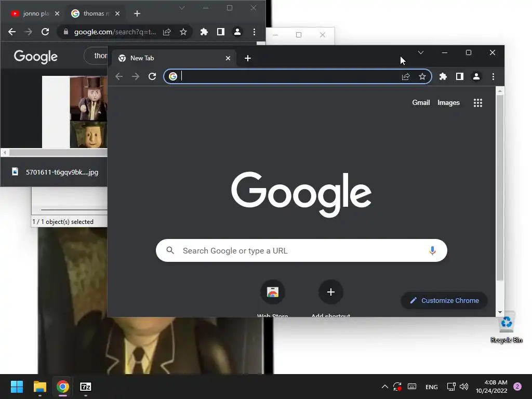Screen dimensions: 532x399
Task: Open clock showing 4:08 AM
Action: point(491,387)
